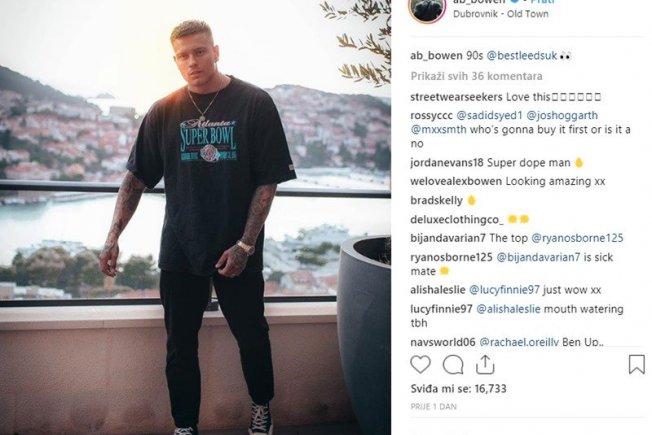Screen dimensions: 652x435
Task: Open post timestamp PRIJE 1 DAN
Action: pos(434,407)
